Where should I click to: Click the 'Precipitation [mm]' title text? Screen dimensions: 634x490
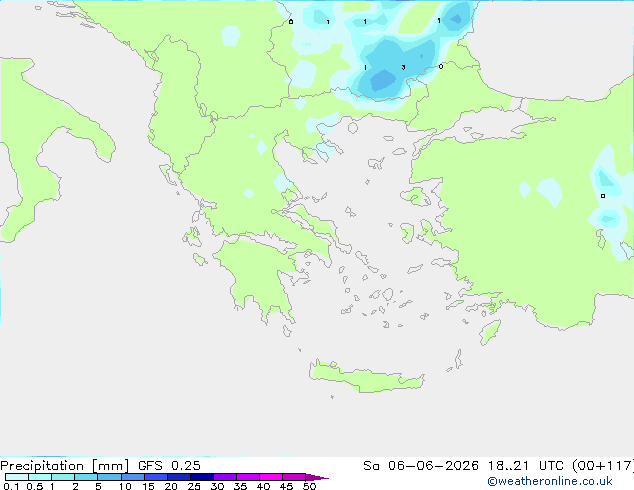(64, 466)
